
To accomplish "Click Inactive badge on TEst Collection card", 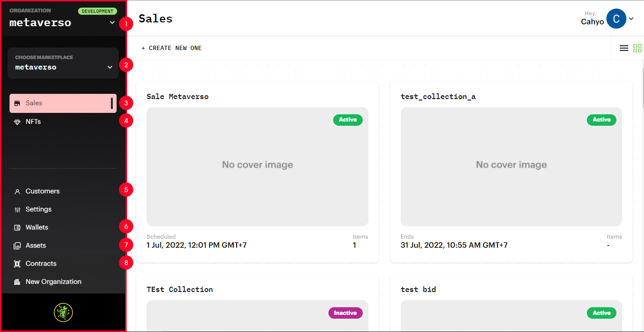I will click(346, 313).
